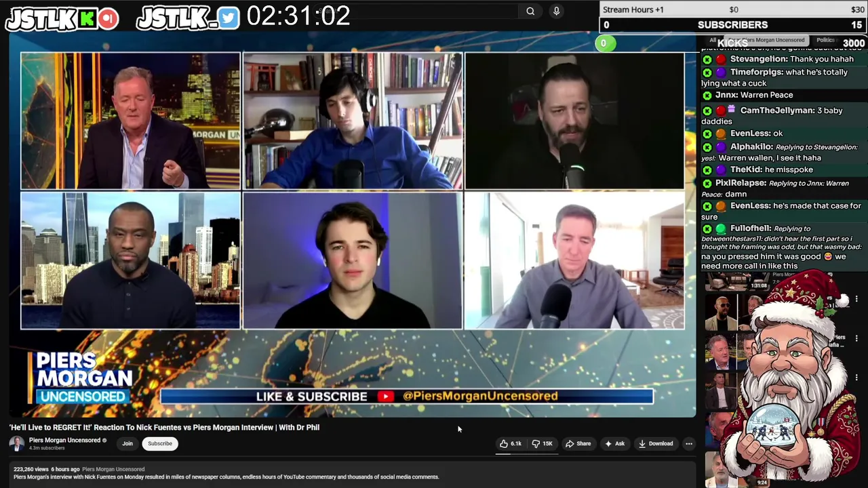868x488 pixels.
Task: Select the From Piers Morgan Uncensored chip
Action: [766, 40]
